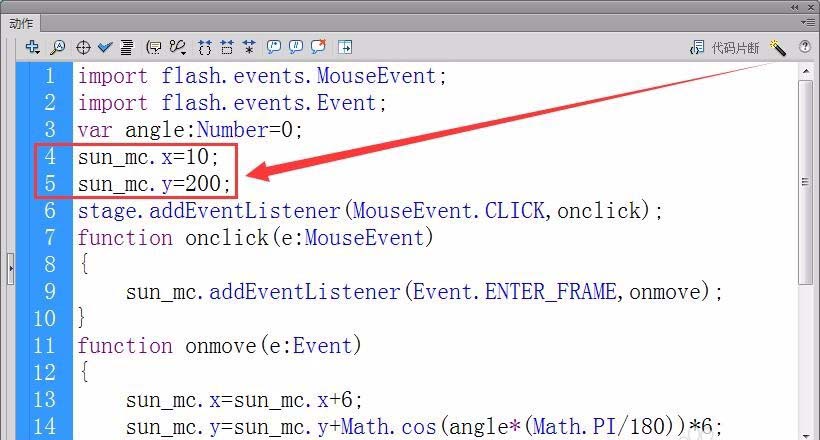Show or hide the actions toolbox
This screenshot has width=820, height=440.
click(345, 48)
